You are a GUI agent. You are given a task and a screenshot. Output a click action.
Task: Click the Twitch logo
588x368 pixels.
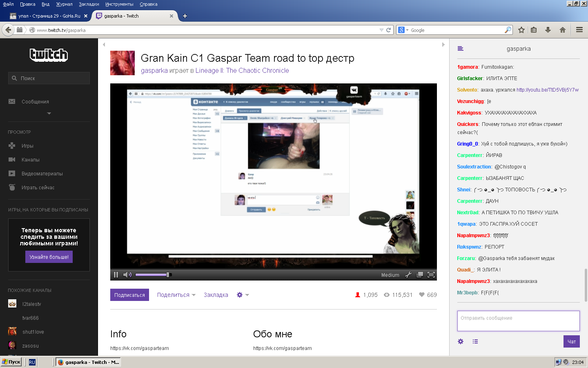pyautogui.click(x=49, y=55)
